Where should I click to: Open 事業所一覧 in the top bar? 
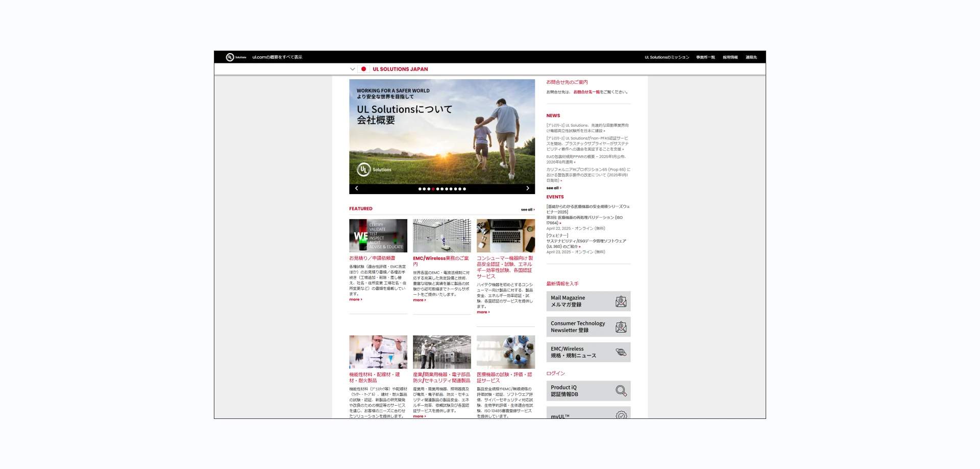[705, 57]
